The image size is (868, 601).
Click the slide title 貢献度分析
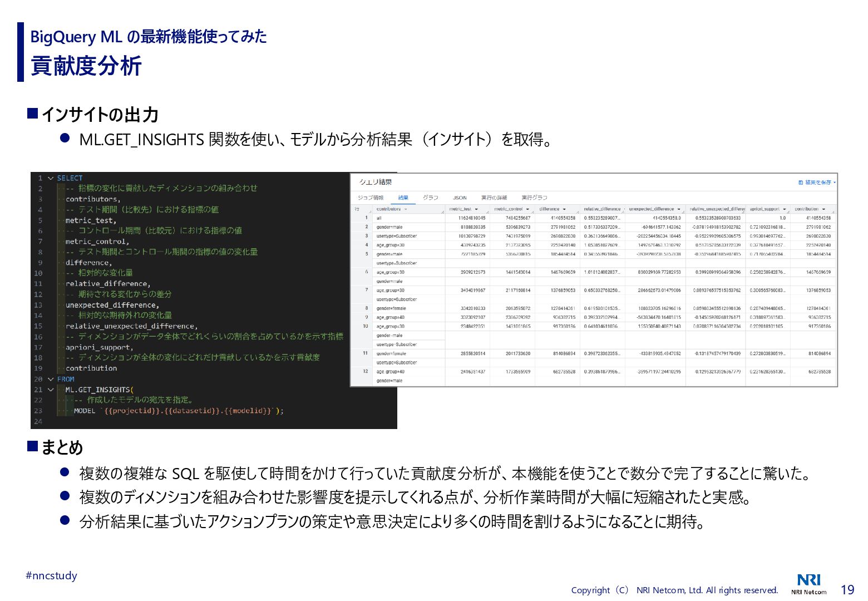click(x=86, y=65)
